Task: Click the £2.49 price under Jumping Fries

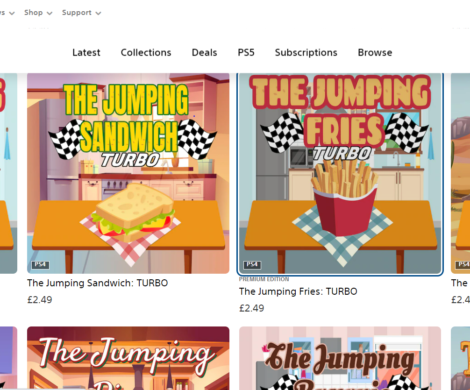Action: pyautogui.click(x=252, y=308)
